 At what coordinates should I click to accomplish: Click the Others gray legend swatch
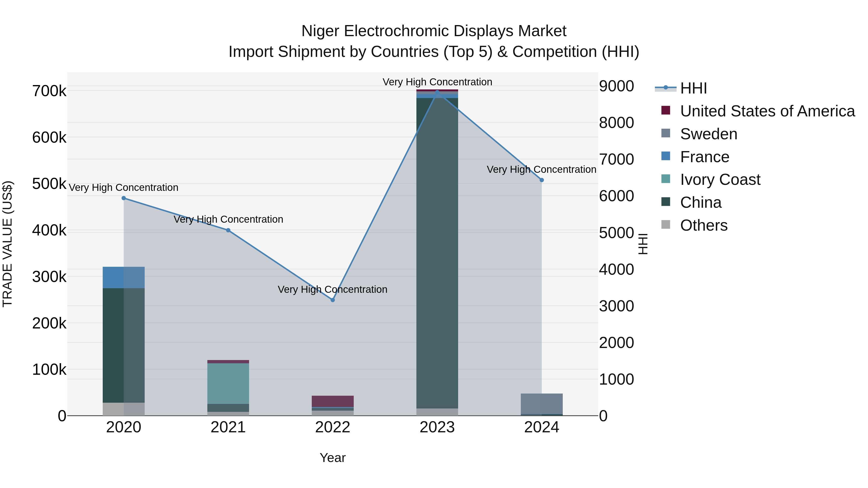666,224
